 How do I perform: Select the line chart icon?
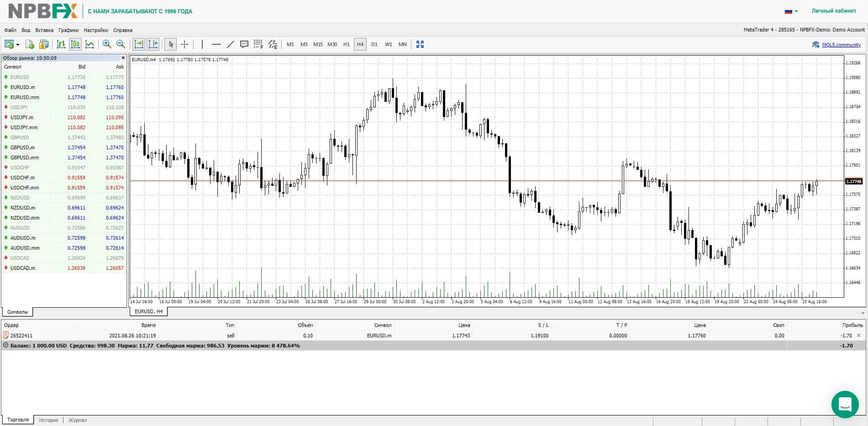(x=89, y=44)
